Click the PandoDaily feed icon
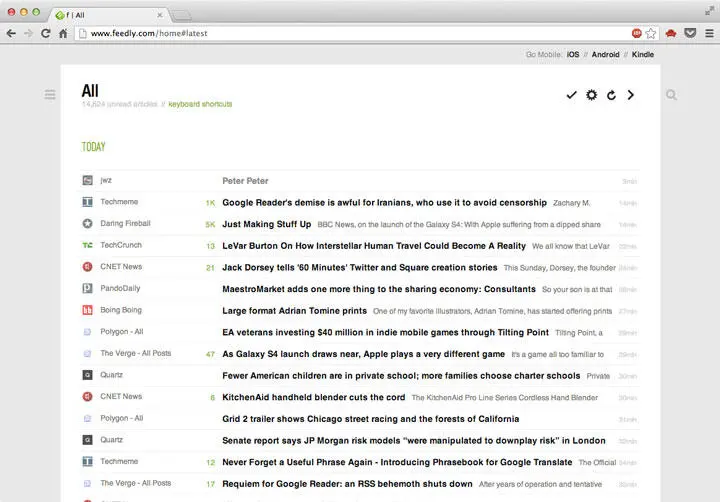Image resolution: width=720 pixels, height=502 pixels. click(87, 288)
